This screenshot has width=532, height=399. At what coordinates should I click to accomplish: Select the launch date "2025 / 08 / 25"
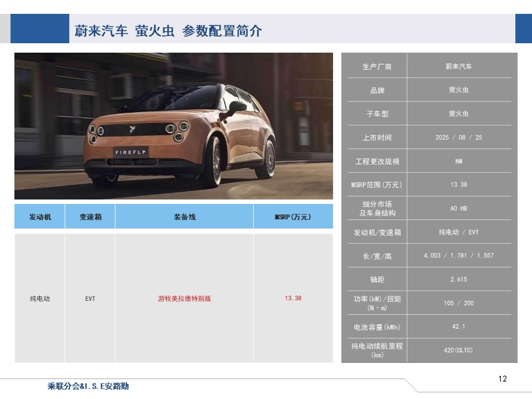pos(459,137)
